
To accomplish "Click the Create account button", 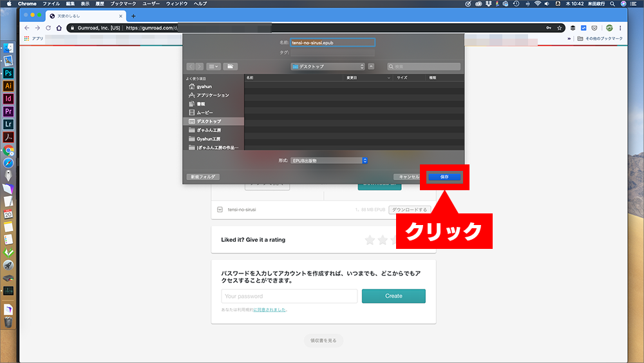I will coord(393,296).
